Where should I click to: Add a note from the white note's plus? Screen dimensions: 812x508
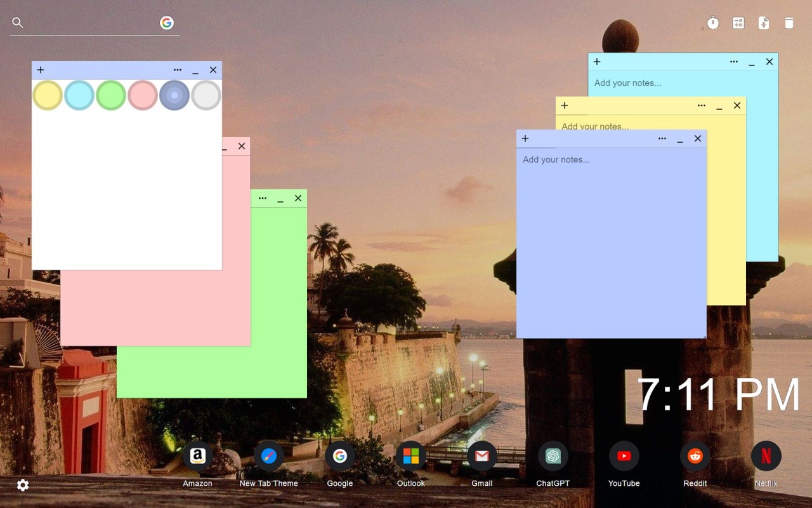pyautogui.click(x=41, y=70)
